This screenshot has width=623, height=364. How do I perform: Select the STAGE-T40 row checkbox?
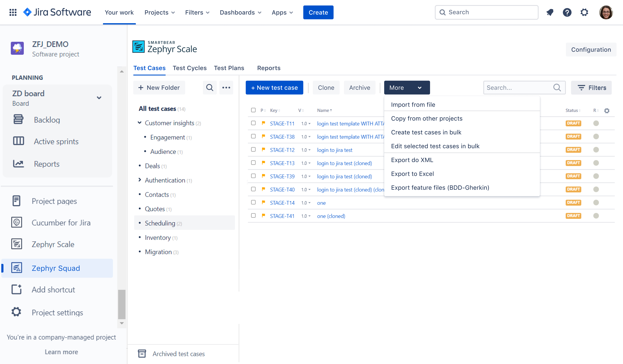253,189
